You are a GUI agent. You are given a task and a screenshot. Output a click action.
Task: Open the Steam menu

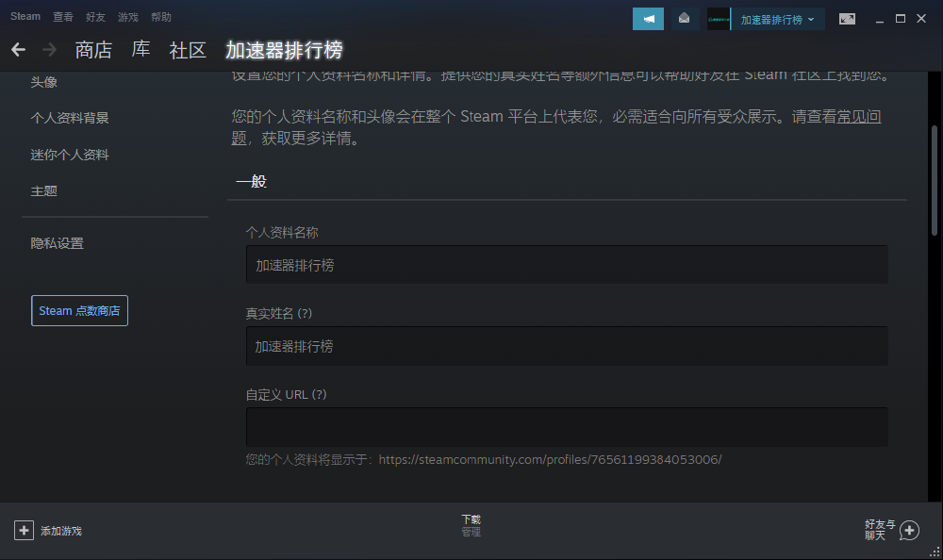point(25,17)
